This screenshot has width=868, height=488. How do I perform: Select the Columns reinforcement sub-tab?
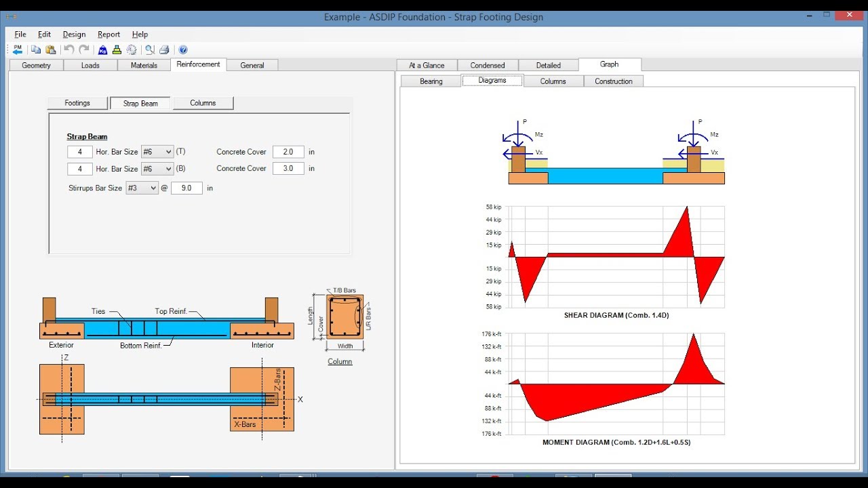(x=203, y=103)
